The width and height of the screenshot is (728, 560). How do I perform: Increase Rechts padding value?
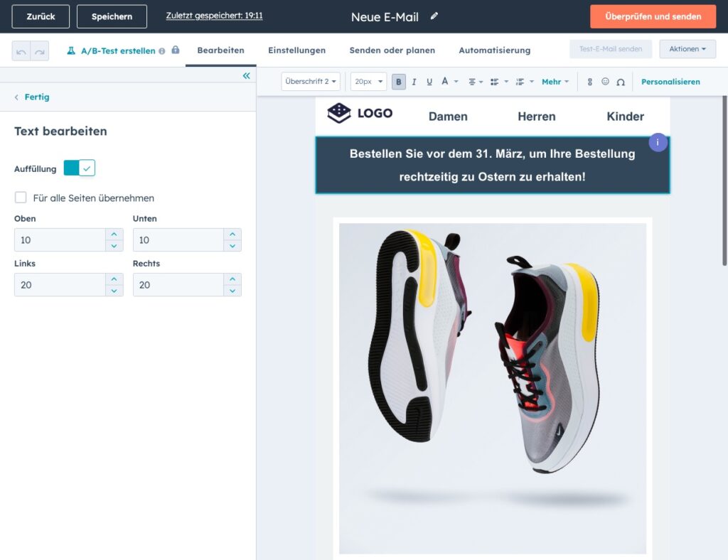pyautogui.click(x=232, y=279)
